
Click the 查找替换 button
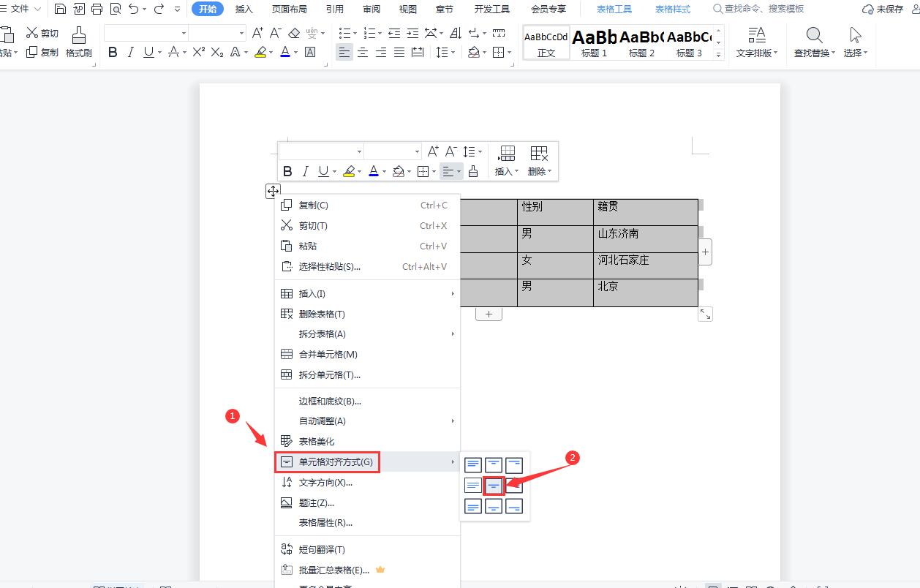(814, 42)
